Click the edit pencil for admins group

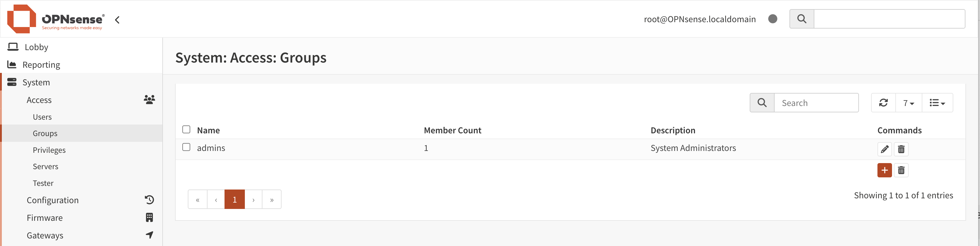884,149
